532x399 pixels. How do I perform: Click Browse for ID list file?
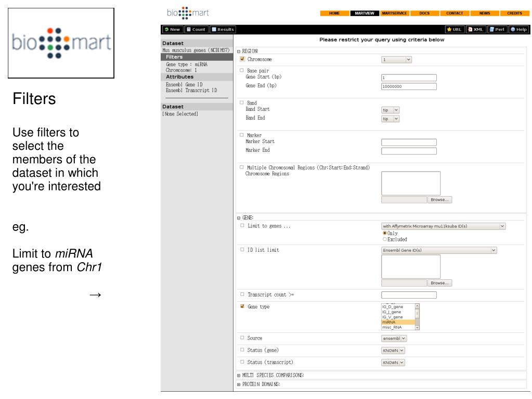pyautogui.click(x=439, y=283)
